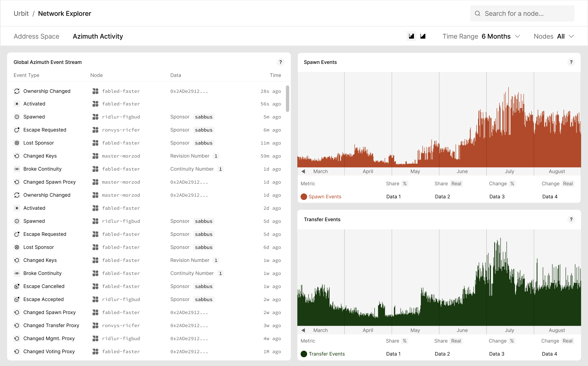The image size is (588, 366).
Task: Click sigil icon beside master-morzod 59m ago
Action: [x=95, y=156]
